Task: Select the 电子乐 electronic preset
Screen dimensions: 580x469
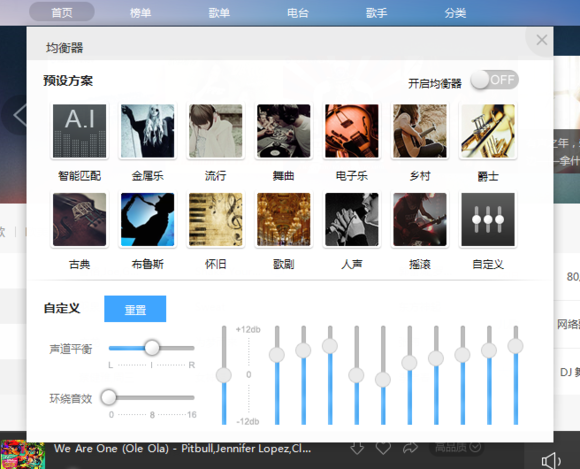Action: click(352, 131)
